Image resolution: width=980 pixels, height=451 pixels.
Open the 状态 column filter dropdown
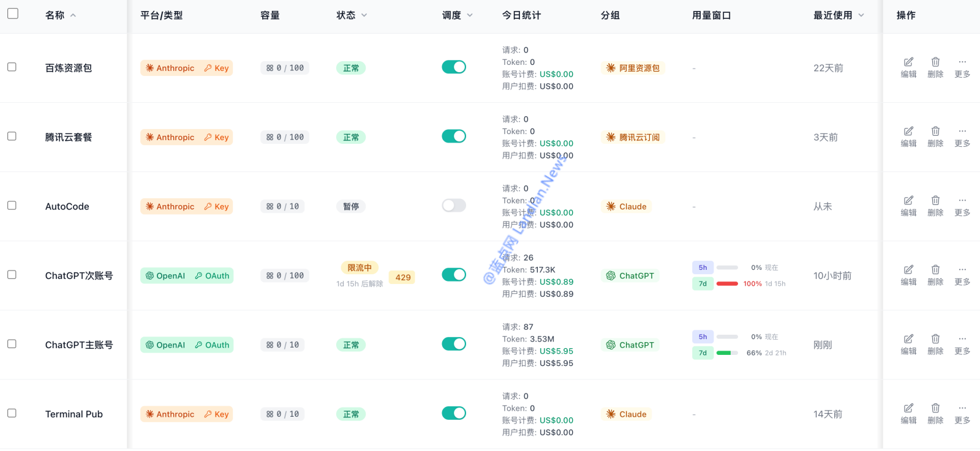tap(364, 15)
